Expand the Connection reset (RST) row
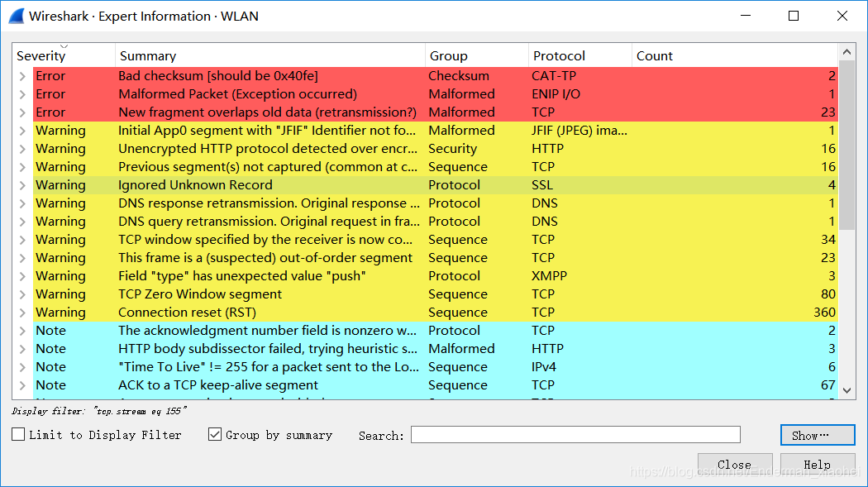868x487 pixels. [x=22, y=313]
